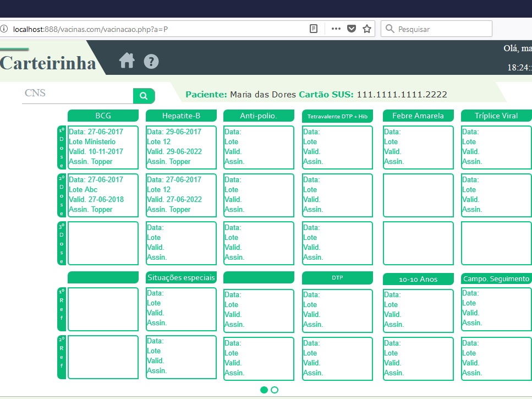Open BCG first dose record card
The width and height of the screenshot is (532, 399).
(103, 147)
